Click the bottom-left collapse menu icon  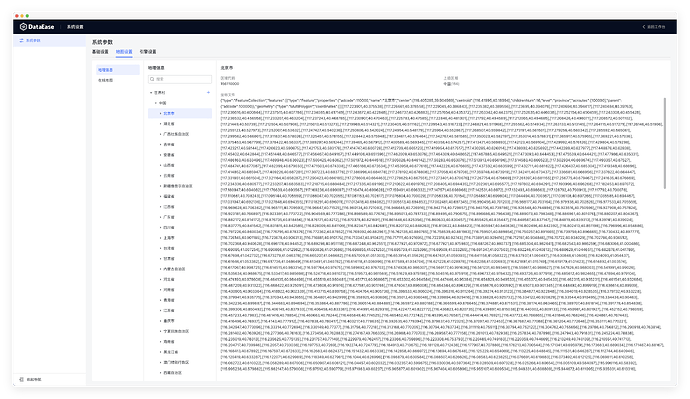point(21,379)
